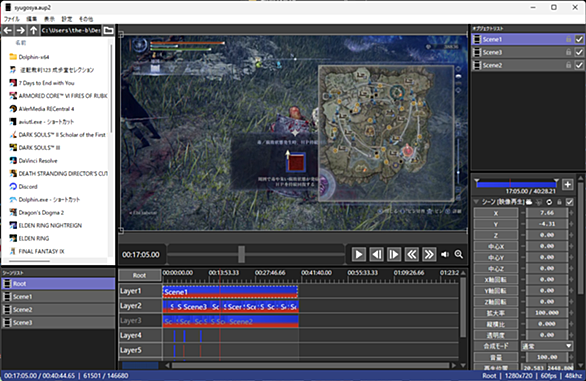
Task: Decrease the X value with minus stepper
Action: click(522, 213)
